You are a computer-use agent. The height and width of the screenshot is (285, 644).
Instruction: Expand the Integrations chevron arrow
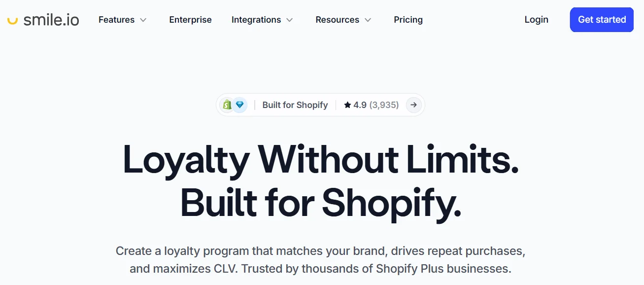(x=290, y=20)
